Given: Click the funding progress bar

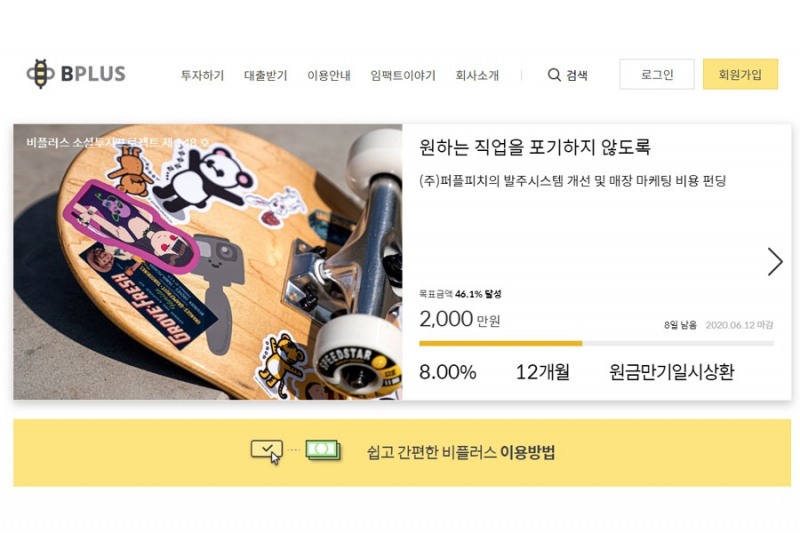Looking at the screenshot, I should [x=596, y=344].
